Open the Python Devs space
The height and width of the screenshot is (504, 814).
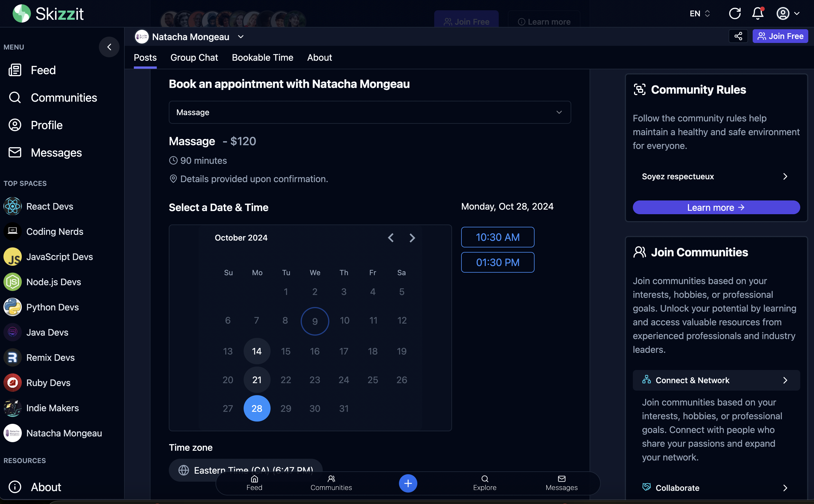41,307
